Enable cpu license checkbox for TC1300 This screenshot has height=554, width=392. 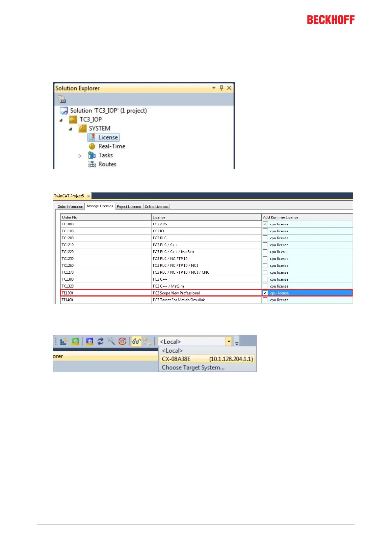(x=265, y=279)
